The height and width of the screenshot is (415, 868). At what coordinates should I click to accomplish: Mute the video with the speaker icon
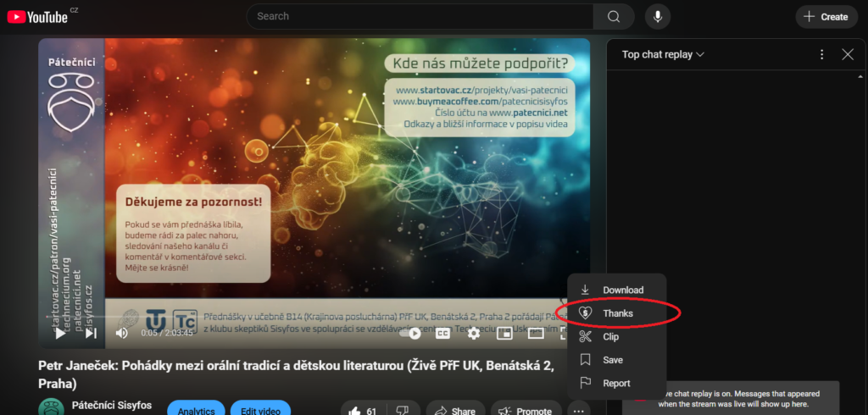pos(121,333)
